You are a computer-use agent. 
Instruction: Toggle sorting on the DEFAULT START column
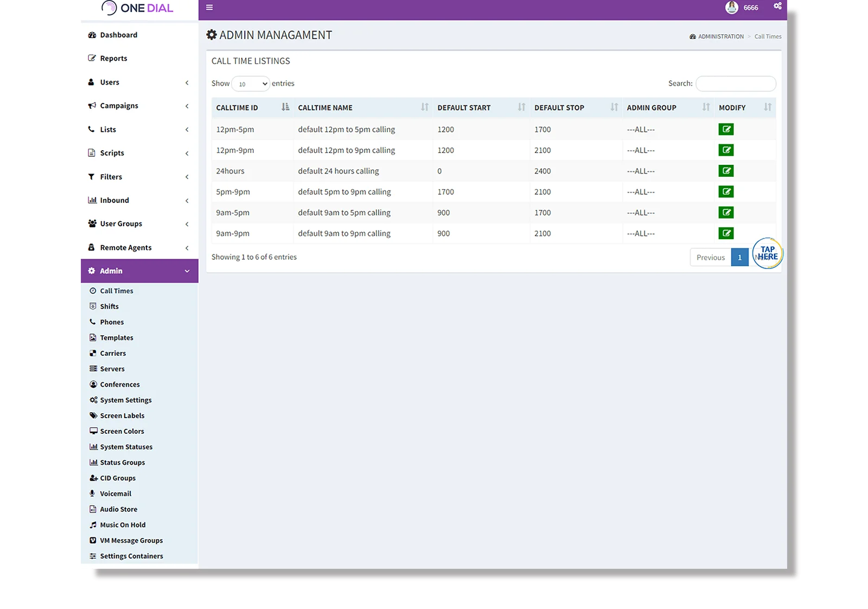click(521, 107)
